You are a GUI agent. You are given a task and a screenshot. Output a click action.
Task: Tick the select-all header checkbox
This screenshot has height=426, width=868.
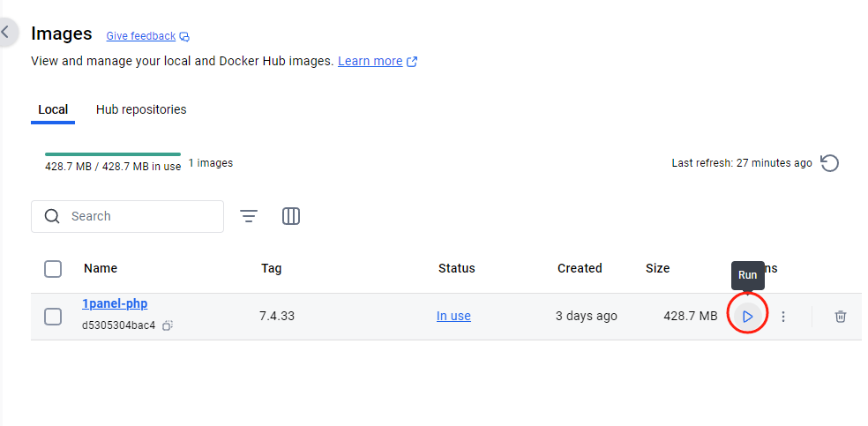pos(53,269)
